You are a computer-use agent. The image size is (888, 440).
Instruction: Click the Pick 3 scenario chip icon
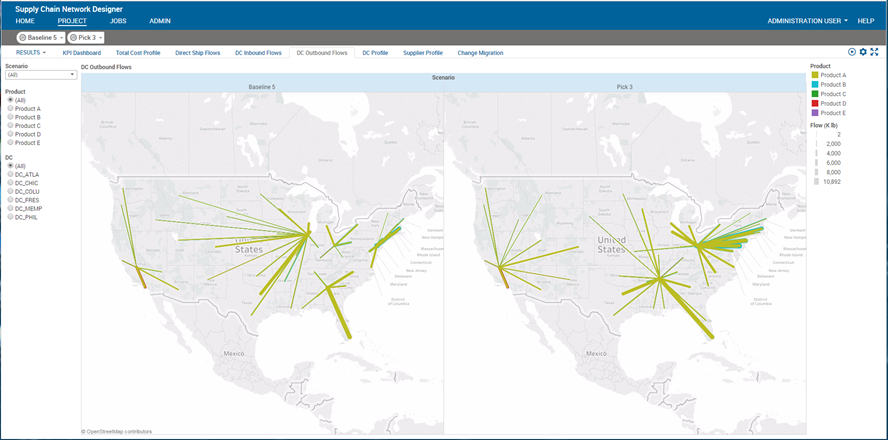tap(73, 37)
